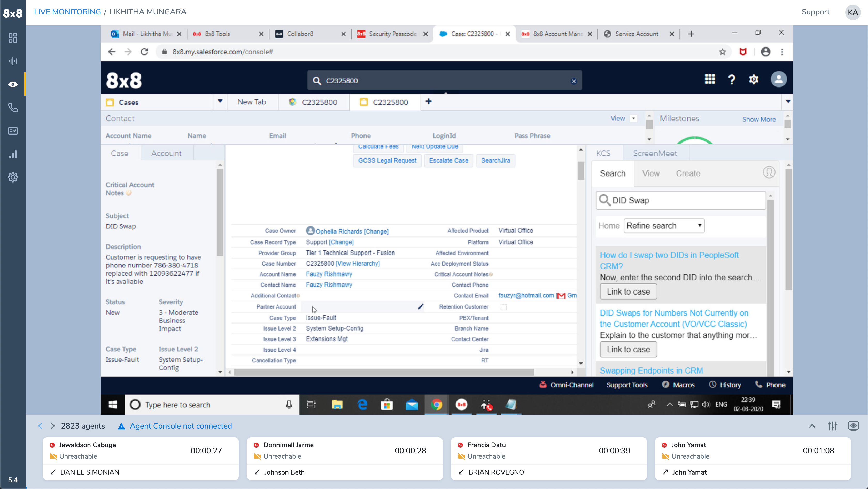Open the Phone utility in footer

tap(771, 385)
